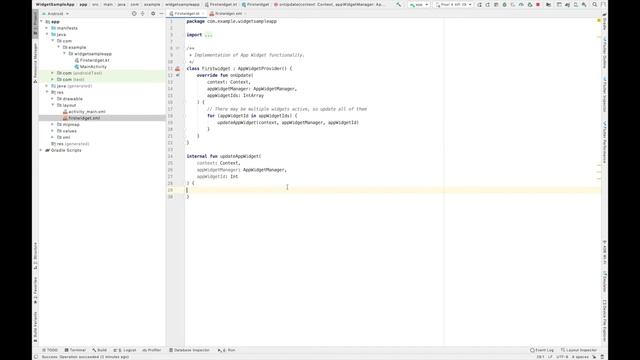
Task: Open Project panel gear settings
Action: pyautogui.click(x=153, y=13)
